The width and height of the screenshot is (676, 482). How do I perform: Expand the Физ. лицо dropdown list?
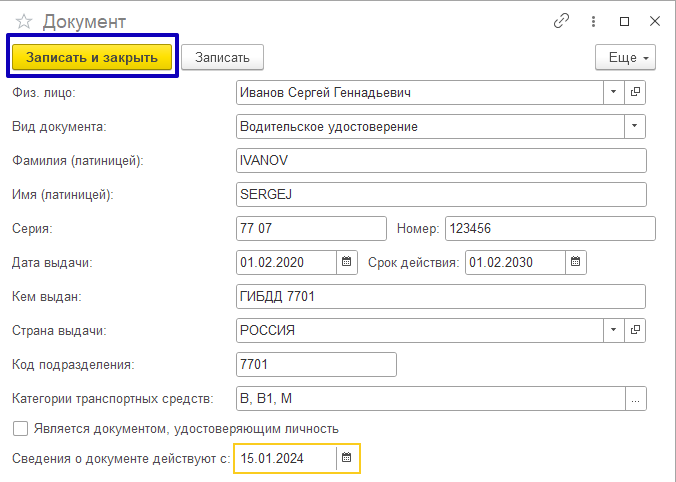coord(613,93)
